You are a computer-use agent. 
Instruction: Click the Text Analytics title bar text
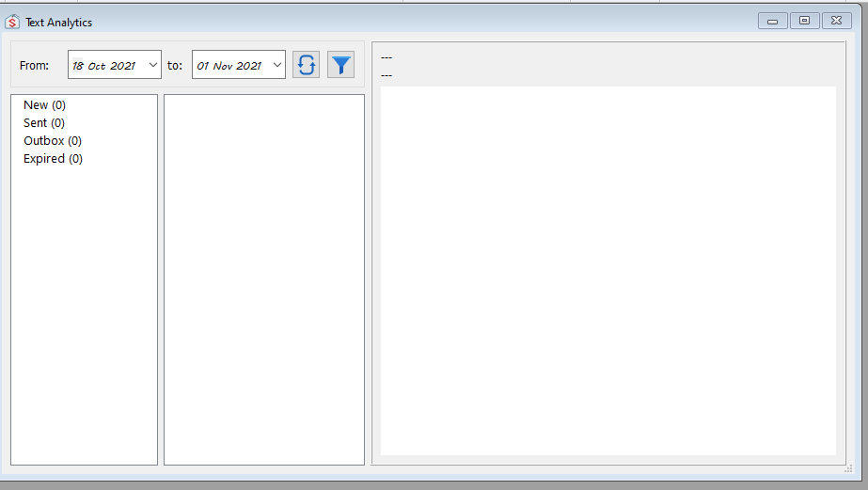(58, 22)
